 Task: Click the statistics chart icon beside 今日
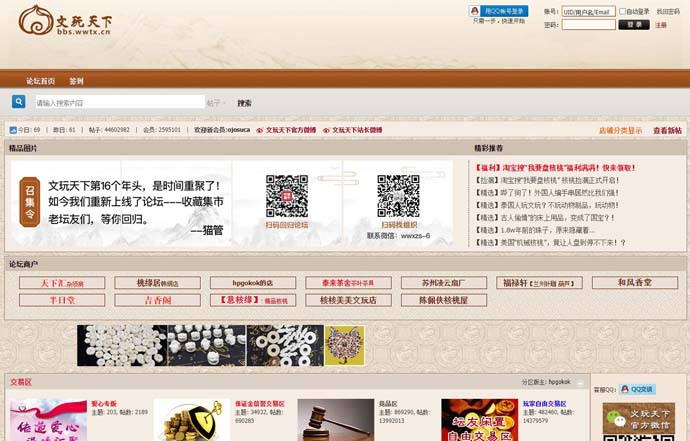13,130
